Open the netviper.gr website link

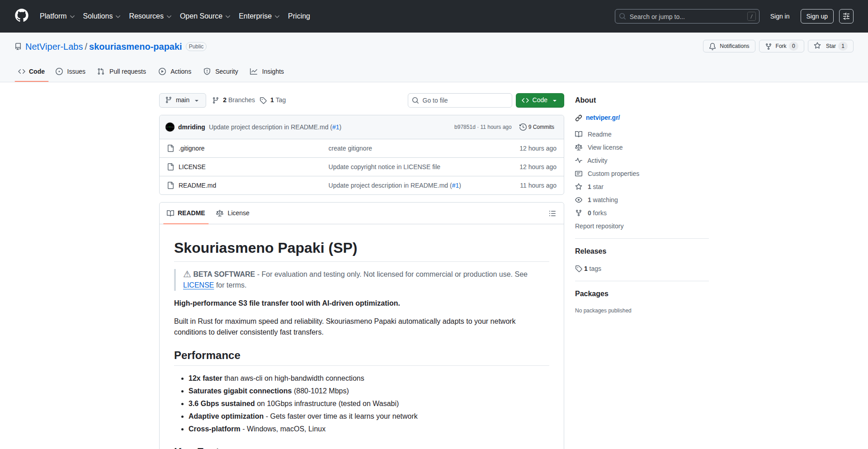(x=603, y=118)
